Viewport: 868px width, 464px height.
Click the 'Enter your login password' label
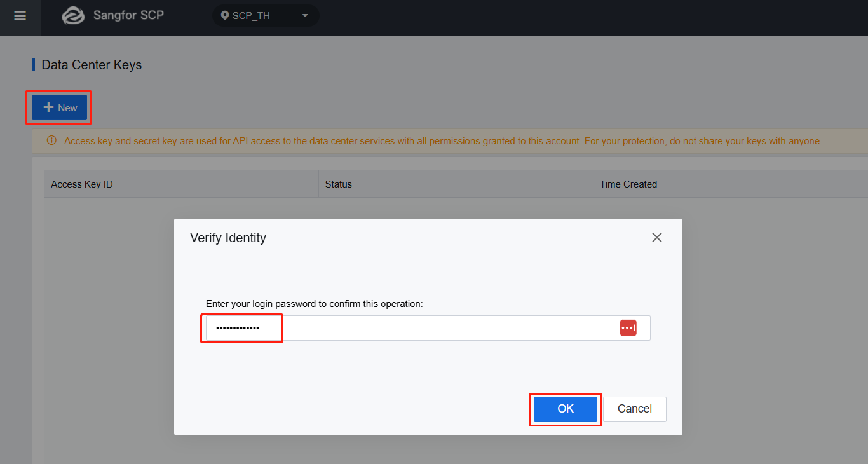pos(314,304)
